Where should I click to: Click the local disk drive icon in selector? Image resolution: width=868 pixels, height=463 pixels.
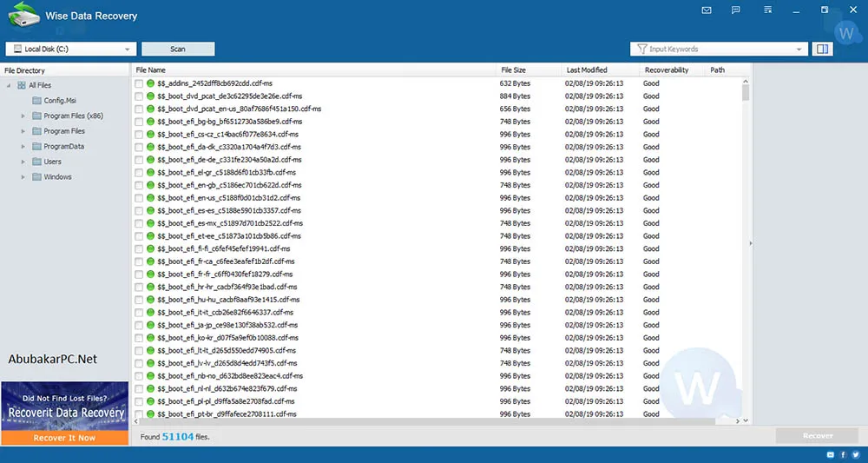pos(17,49)
